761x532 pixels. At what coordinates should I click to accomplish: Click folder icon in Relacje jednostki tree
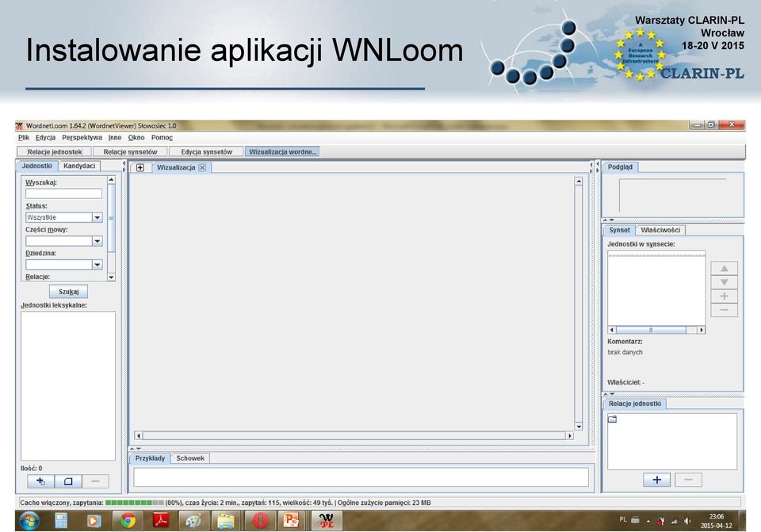(x=613, y=419)
